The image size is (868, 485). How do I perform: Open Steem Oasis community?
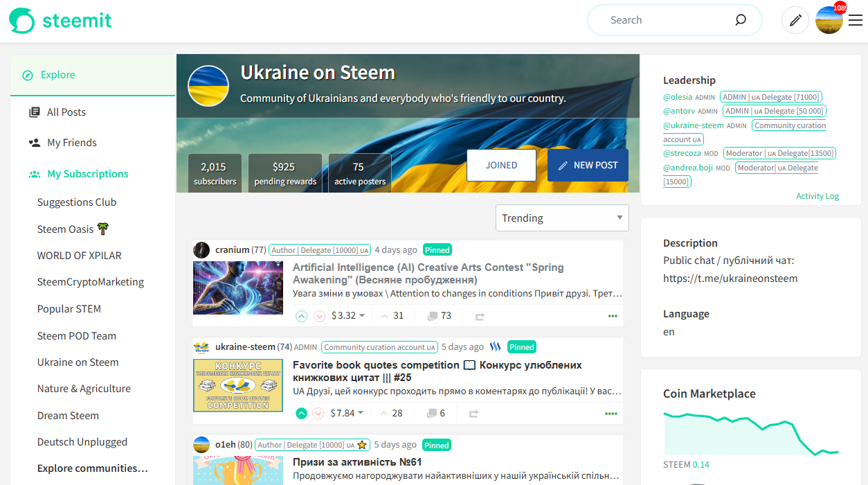(x=73, y=229)
